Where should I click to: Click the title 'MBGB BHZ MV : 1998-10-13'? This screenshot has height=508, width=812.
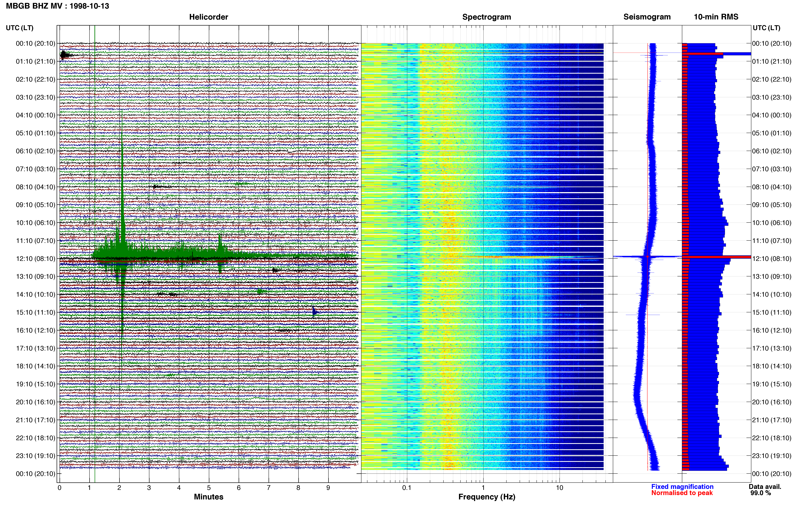pyautogui.click(x=57, y=6)
